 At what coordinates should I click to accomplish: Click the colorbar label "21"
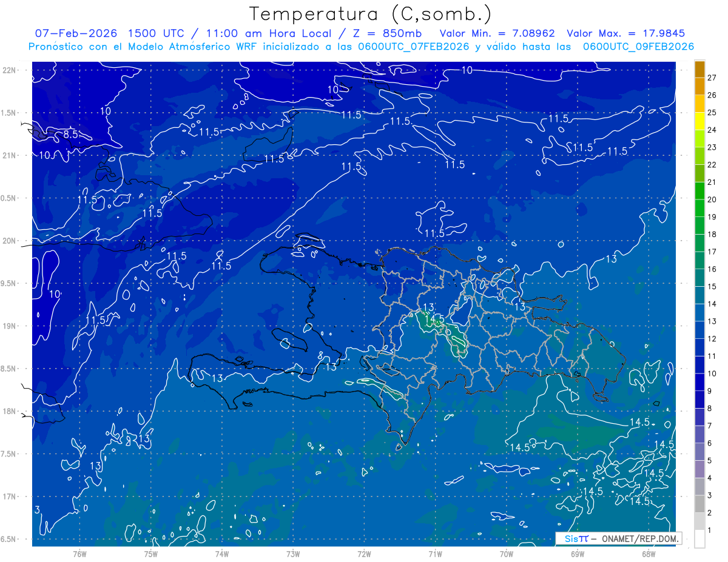[x=712, y=182]
